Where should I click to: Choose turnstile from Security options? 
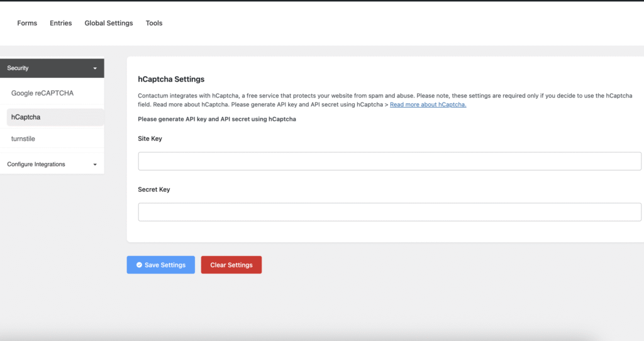pyautogui.click(x=24, y=138)
